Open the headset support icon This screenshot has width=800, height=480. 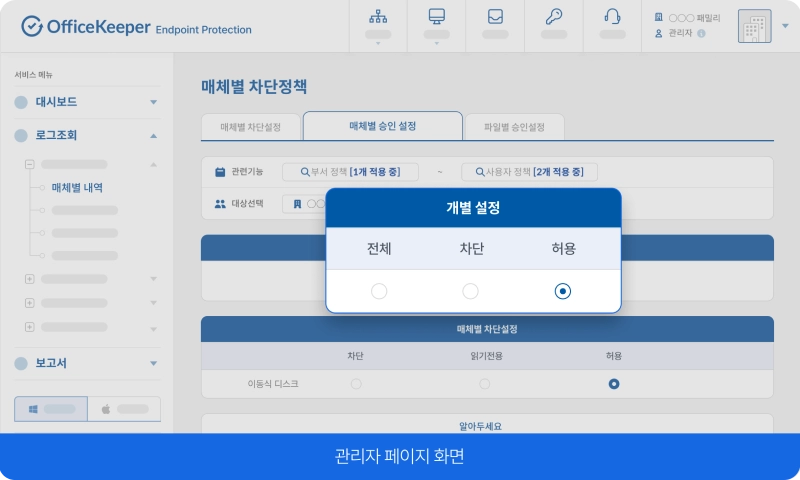tap(612, 17)
